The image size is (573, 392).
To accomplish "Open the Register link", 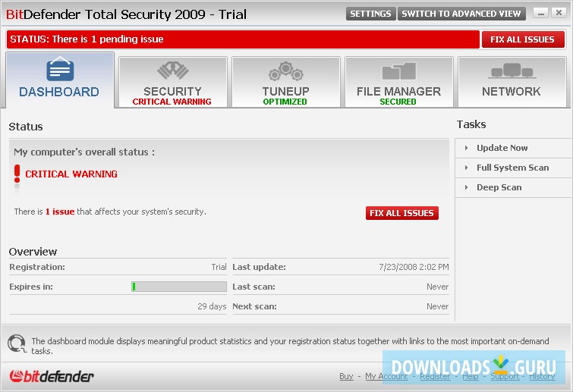I will click(435, 376).
